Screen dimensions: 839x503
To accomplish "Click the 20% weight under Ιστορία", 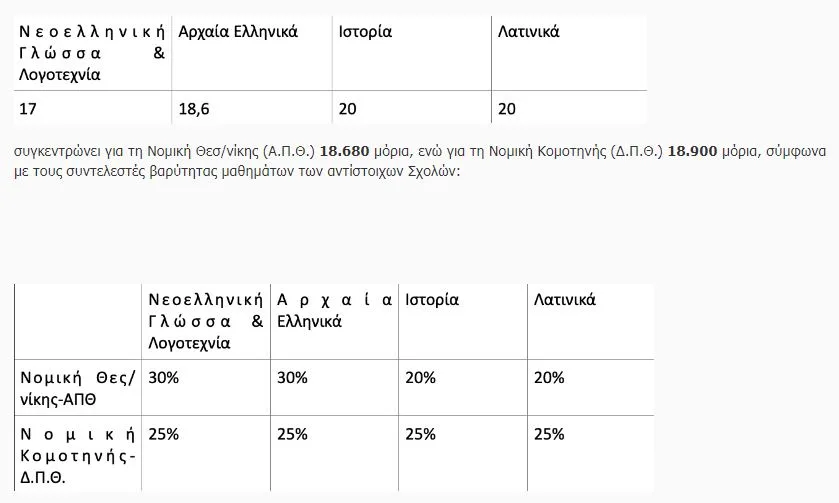I will 421,378.
